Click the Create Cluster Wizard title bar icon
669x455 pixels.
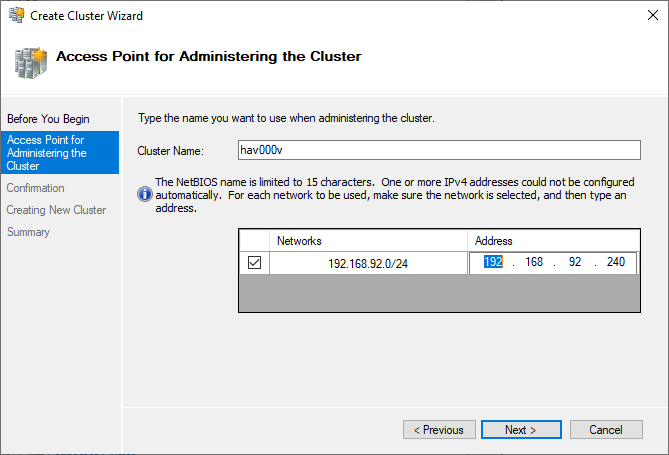coord(14,15)
